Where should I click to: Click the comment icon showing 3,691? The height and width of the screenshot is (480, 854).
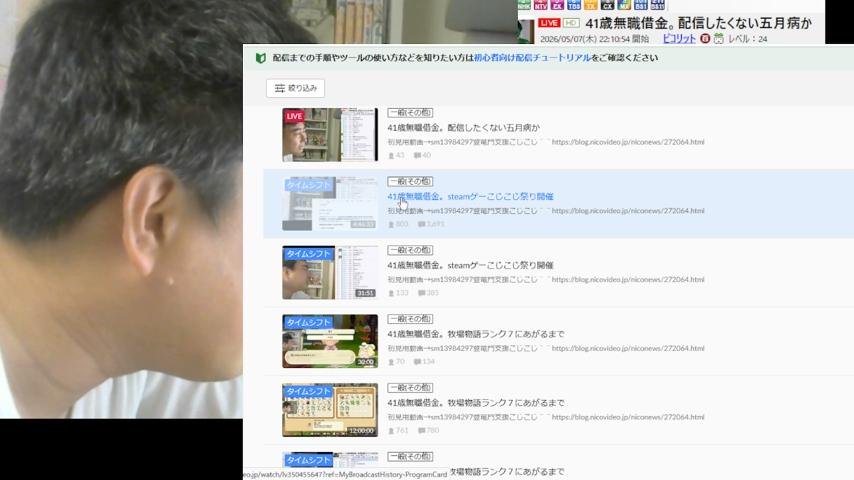(x=421, y=224)
